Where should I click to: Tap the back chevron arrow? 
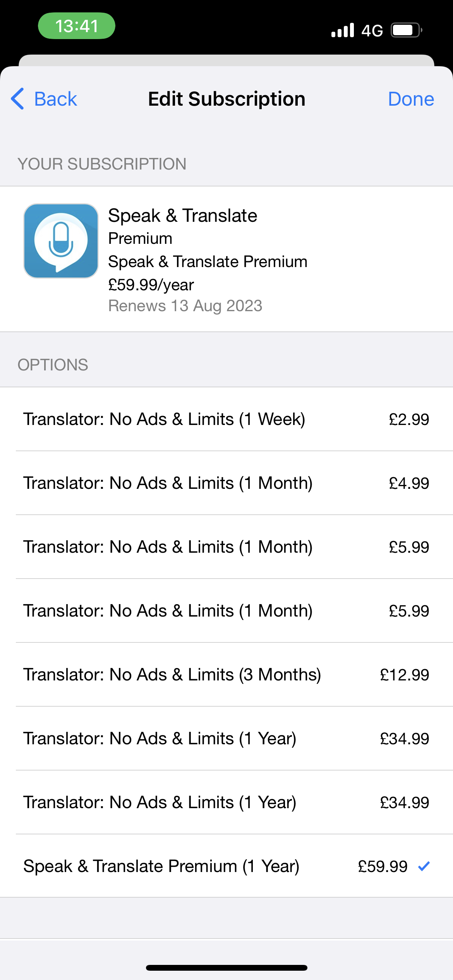pos(18,99)
